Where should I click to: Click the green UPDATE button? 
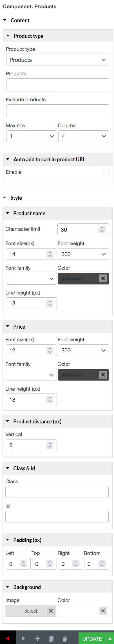92,639
